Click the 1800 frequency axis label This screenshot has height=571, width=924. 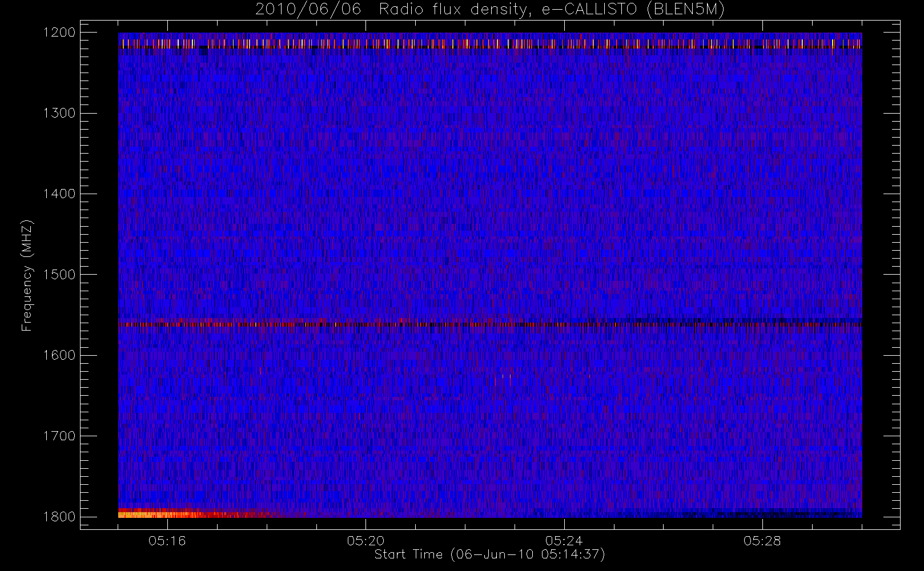click(x=59, y=517)
